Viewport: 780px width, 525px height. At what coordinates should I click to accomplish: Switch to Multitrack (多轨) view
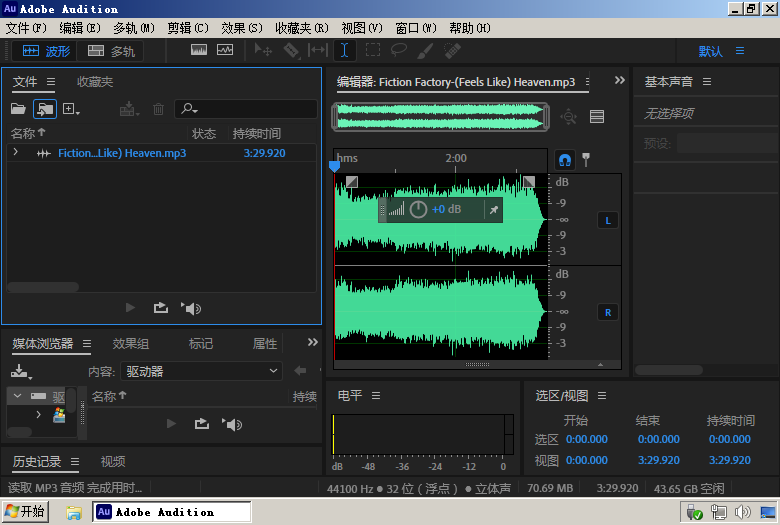(x=111, y=51)
